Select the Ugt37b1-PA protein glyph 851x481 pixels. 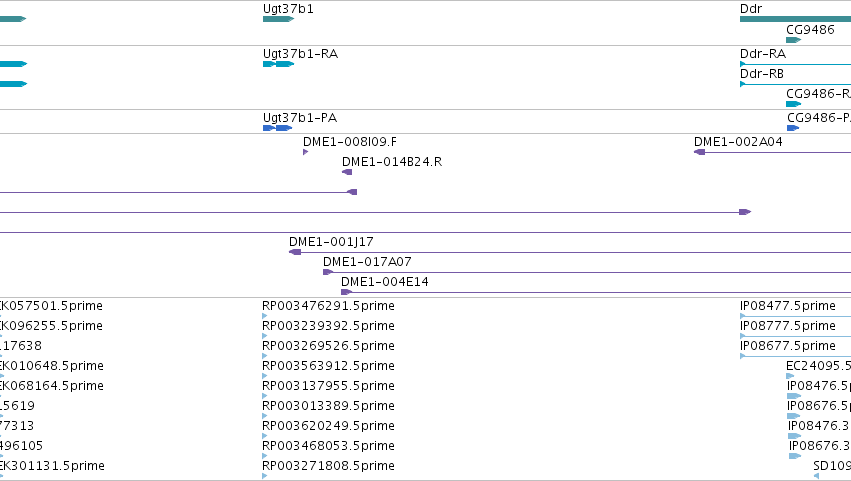(277, 128)
